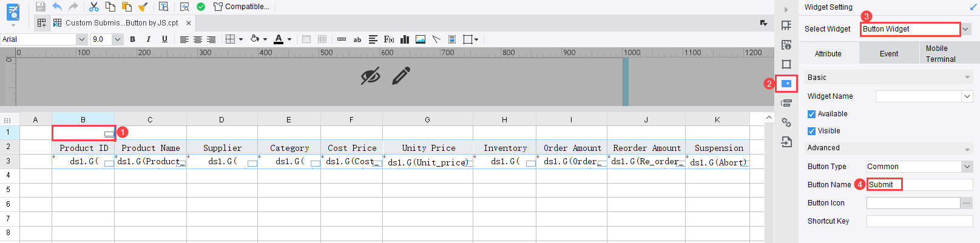Add new sheet icon beside file tab
This screenshot has height=243, width=980.
click(41, 23)
